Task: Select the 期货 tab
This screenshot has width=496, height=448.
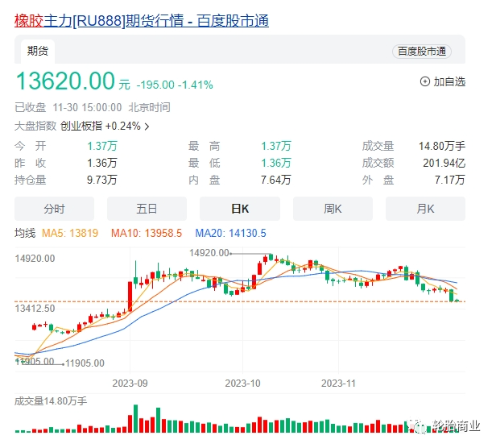Action: tap(38, 51)
